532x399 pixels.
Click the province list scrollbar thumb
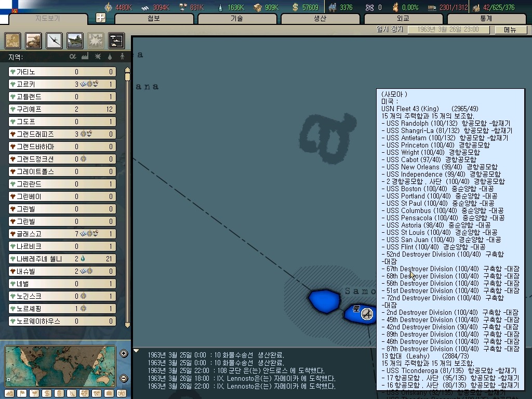pos(128,77)
